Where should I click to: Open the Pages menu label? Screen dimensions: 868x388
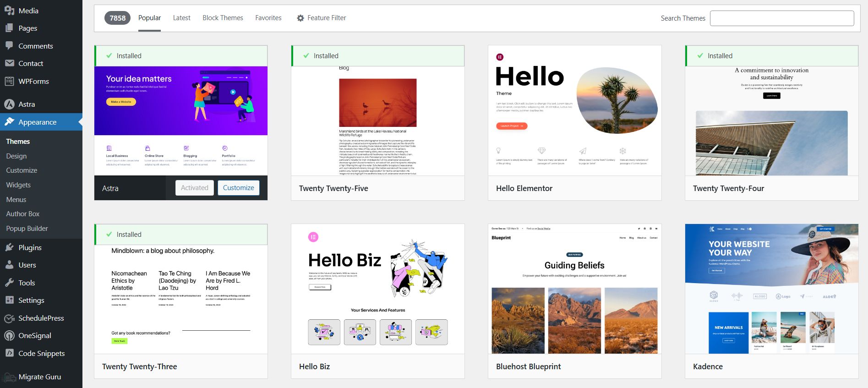[x=28, y=28]
